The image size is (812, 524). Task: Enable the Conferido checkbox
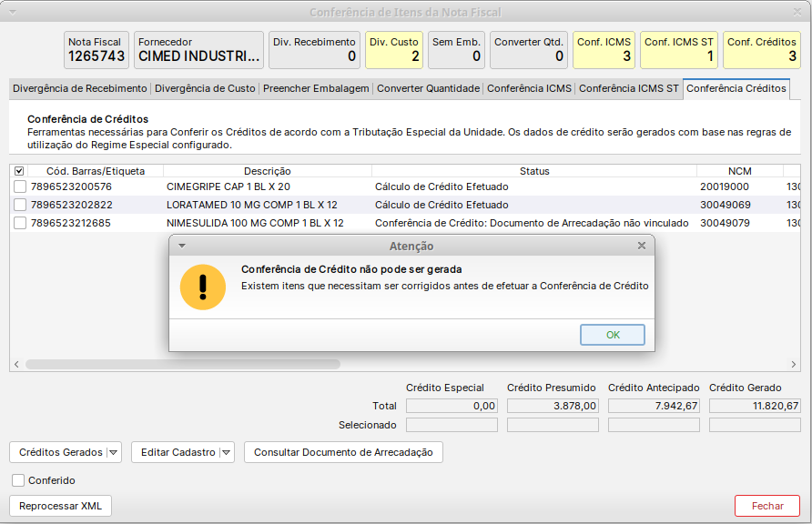(x=18, y=480)
